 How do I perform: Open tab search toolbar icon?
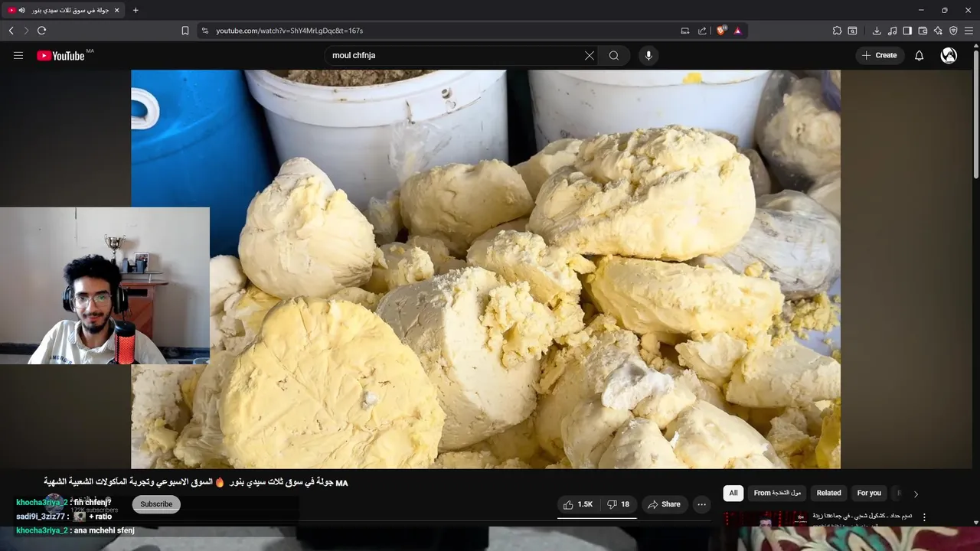tap(852, 31)
